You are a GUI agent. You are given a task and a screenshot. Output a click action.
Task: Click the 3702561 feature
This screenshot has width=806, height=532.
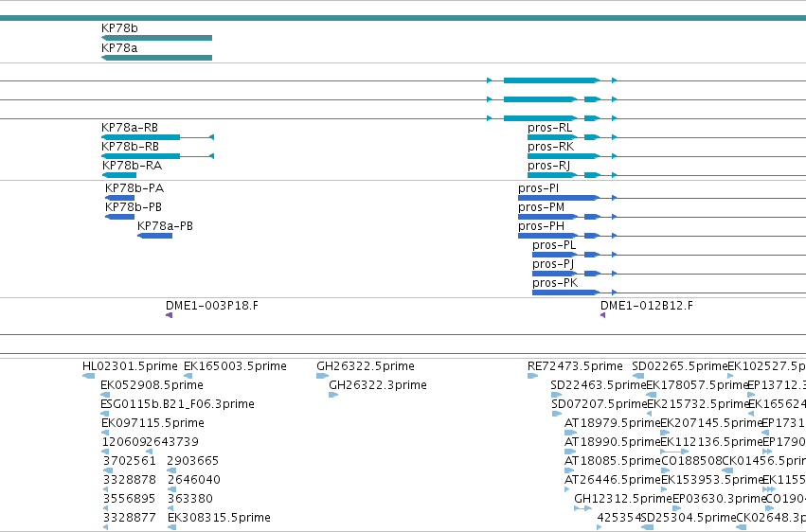coord(108,470)
